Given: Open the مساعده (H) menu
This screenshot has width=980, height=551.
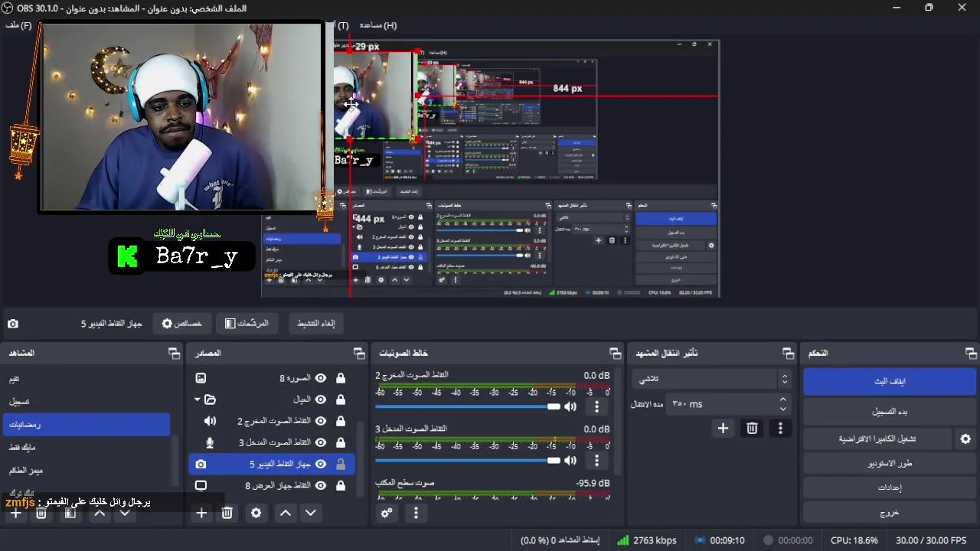Looking at the screenshot, I should pos(378,25).
